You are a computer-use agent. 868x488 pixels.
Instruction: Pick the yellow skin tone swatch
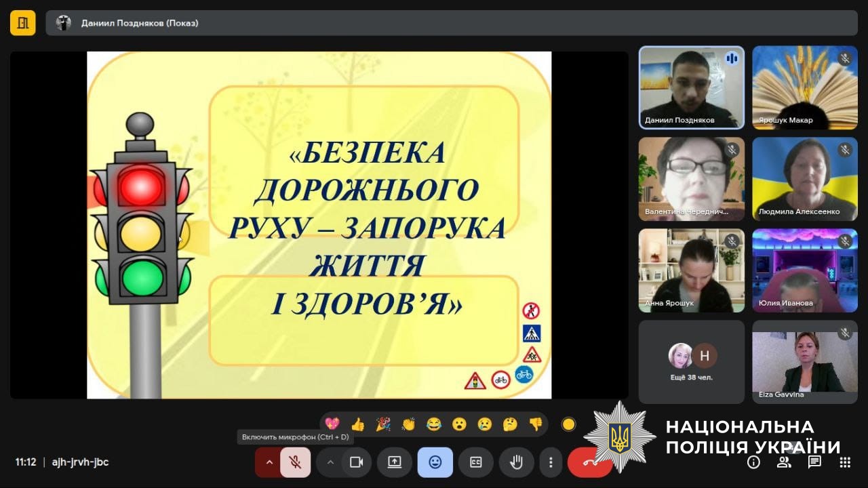(568, 424)
